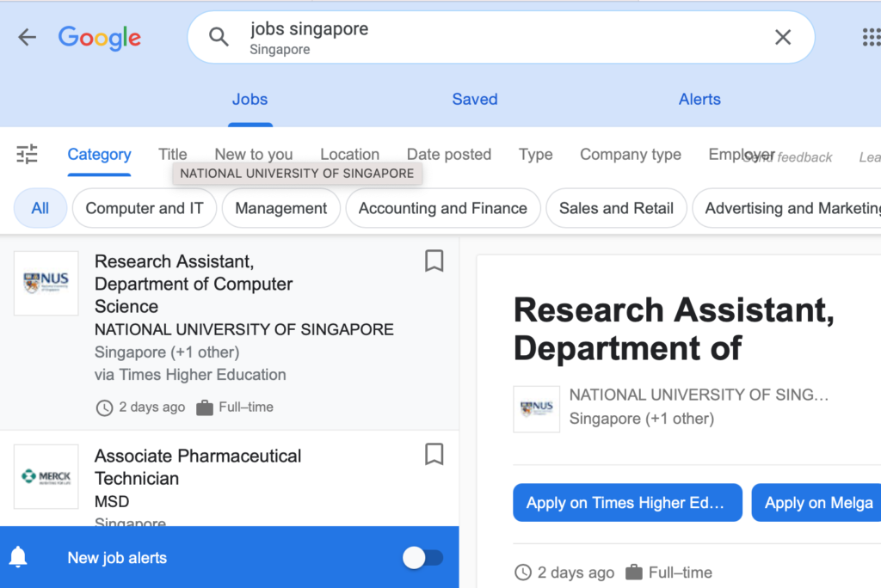The height and width of the screenshot is (588, 881).
Task: Open the Research Assistant job listing title
Action: pos(194,284)
